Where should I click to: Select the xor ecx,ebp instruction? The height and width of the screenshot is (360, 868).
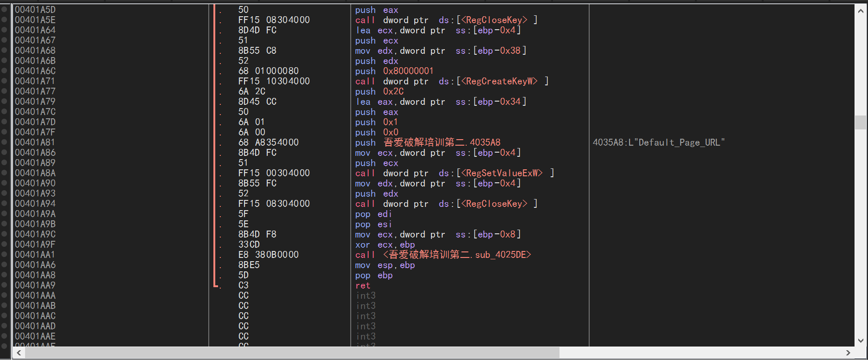coord(385,244)
